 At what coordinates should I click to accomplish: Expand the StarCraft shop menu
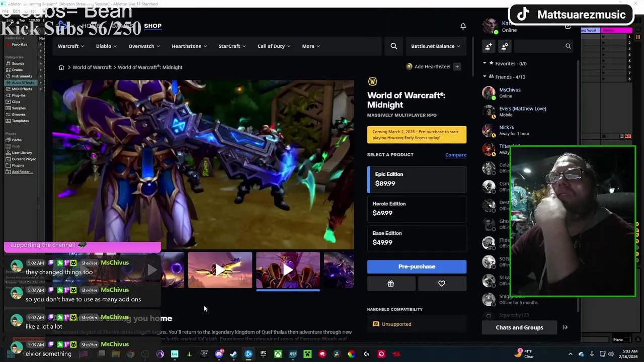(232, 46)
